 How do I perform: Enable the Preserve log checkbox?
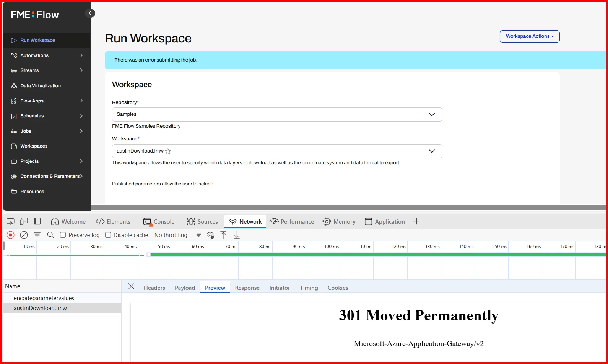pyautogui.click(x=63, y=235)
